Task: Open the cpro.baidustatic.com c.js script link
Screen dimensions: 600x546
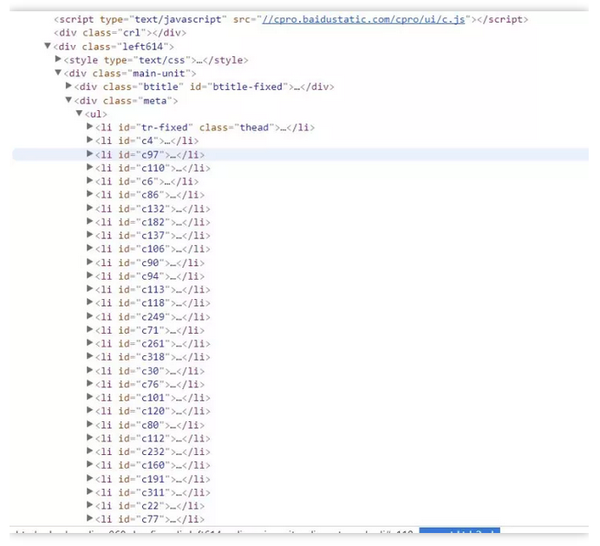Action: click(363, 20)
